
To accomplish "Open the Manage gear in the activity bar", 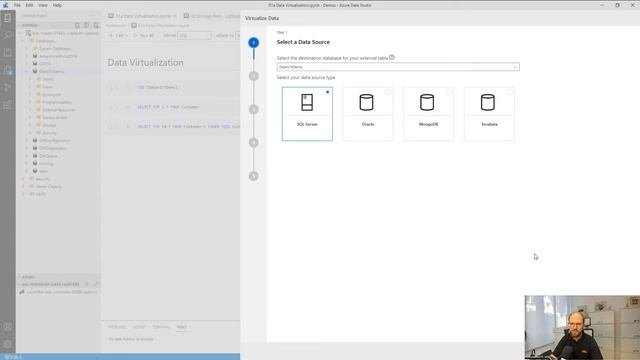I will pyautogui.click(x=8, y=344).
